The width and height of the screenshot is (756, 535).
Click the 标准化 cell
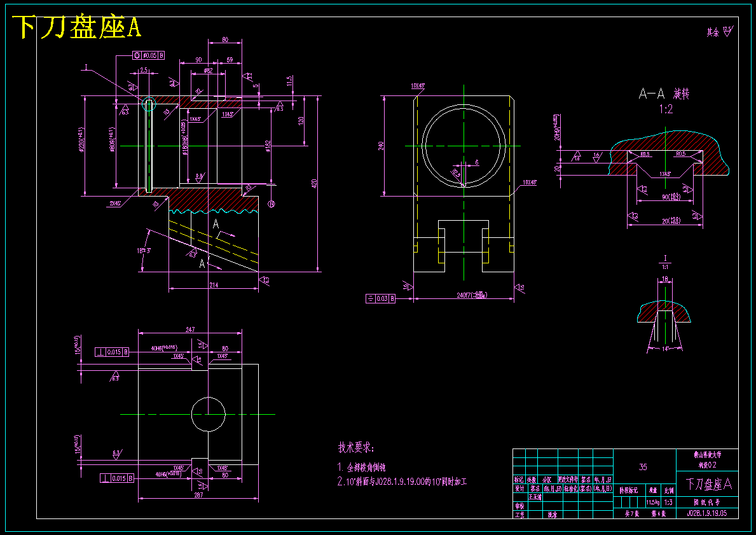tap(572, 488)
